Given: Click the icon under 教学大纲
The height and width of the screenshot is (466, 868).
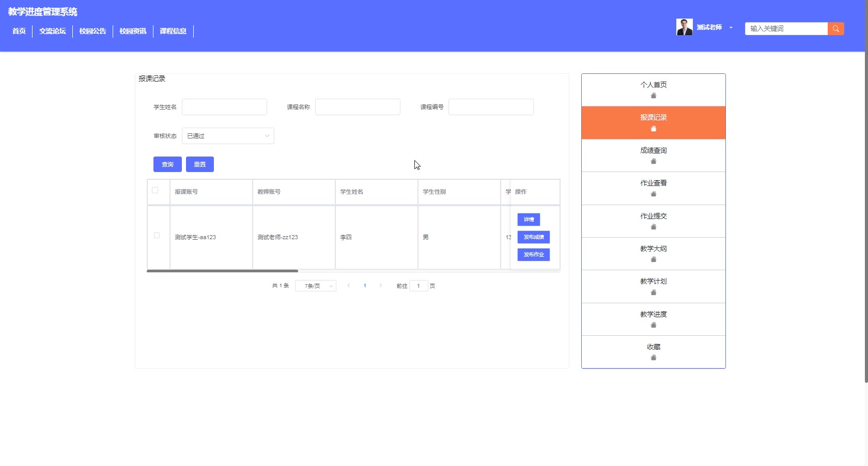Looking at the screenshot, I should 654,259.
